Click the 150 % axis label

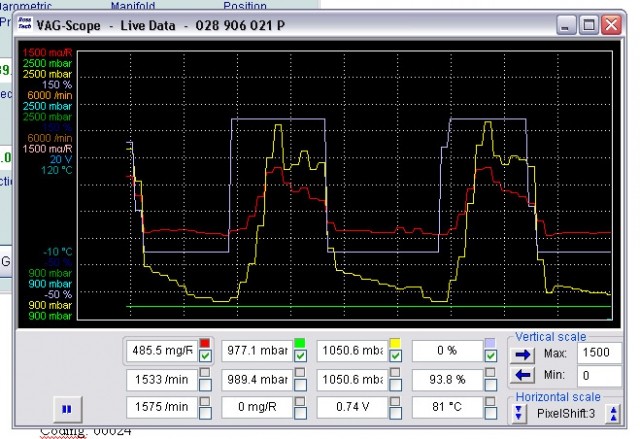click(57, 84)
